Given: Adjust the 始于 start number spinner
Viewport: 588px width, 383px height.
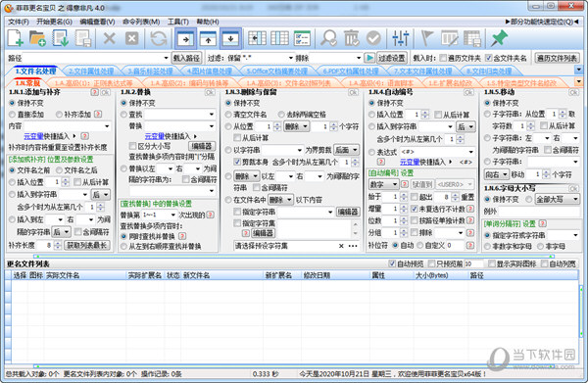Looking at the screenshot, I should (404, 197).
